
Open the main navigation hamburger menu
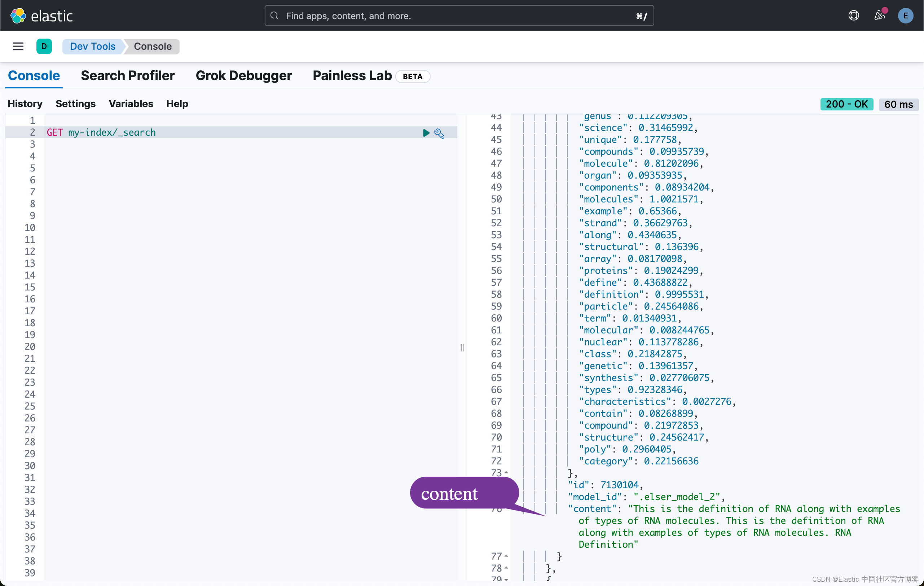(18, 46)
